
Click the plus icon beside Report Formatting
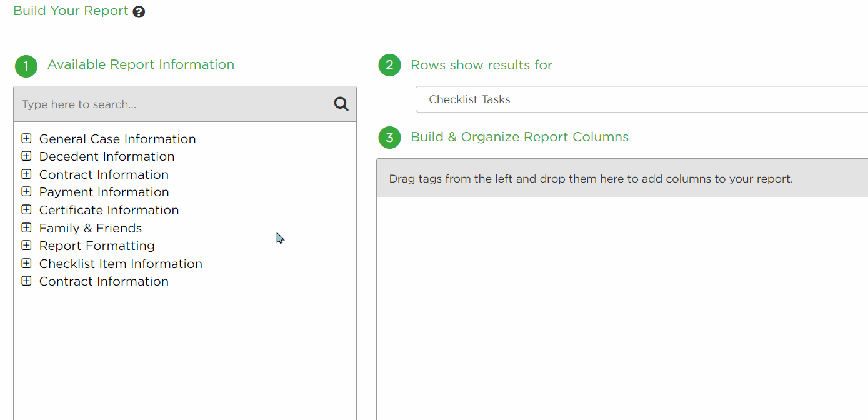pyautogui.click(x=26, y=245)
